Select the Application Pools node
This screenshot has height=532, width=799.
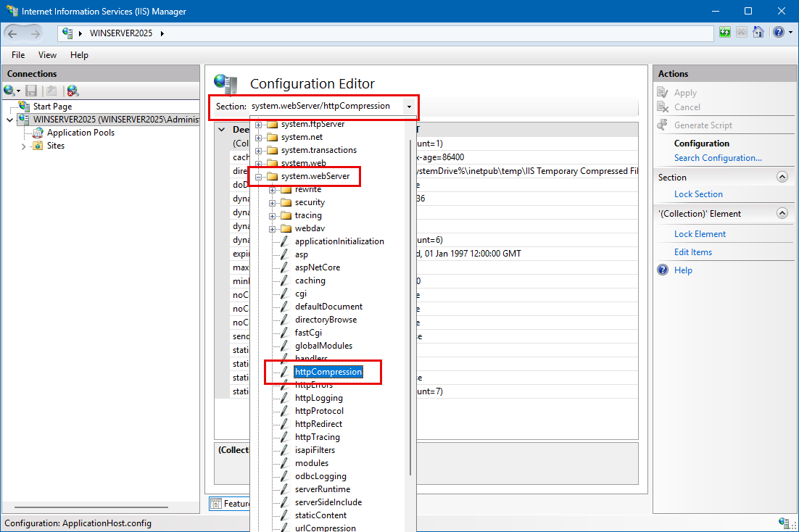point(80,133)
